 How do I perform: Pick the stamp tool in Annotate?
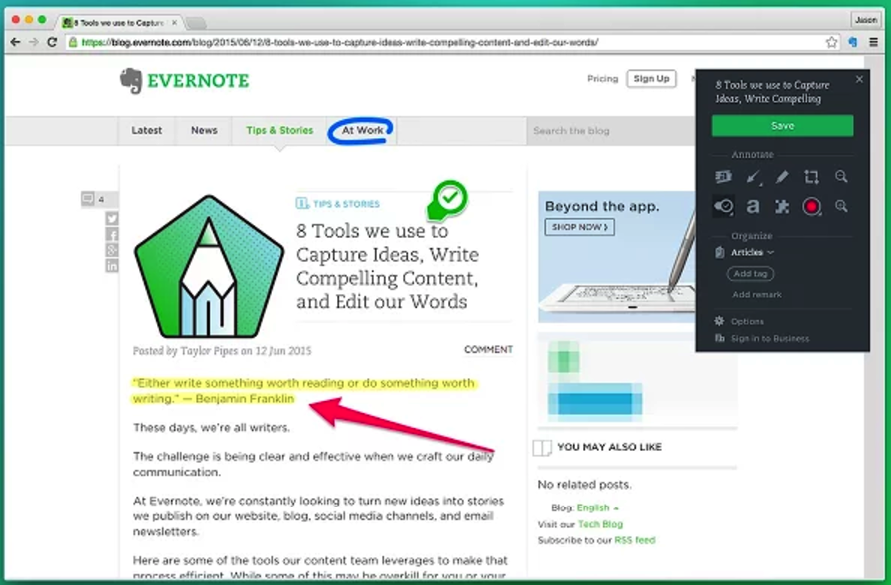coord(724,206)
